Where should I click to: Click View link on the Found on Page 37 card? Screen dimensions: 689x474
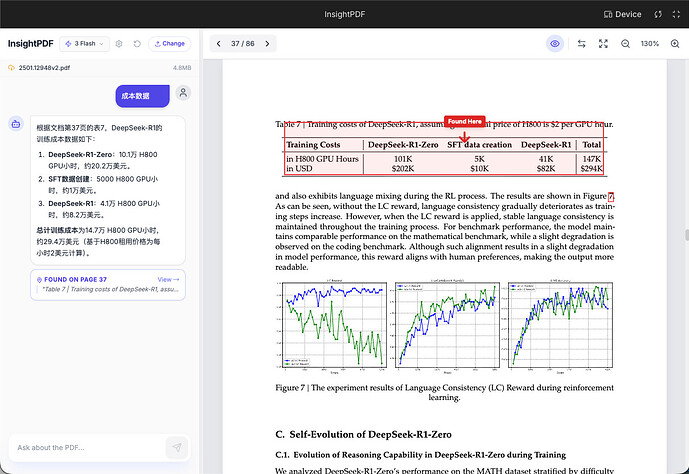pos(168,279)
